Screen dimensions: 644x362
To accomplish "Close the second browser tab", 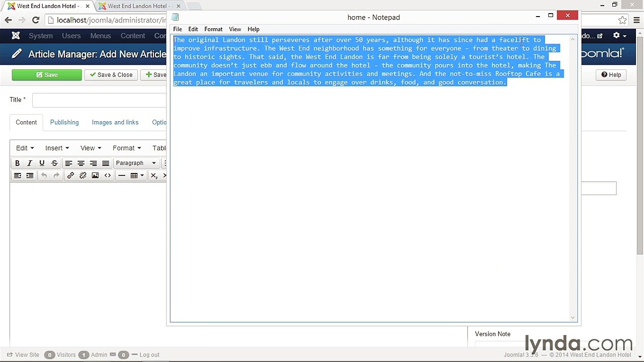I will 178,6.
